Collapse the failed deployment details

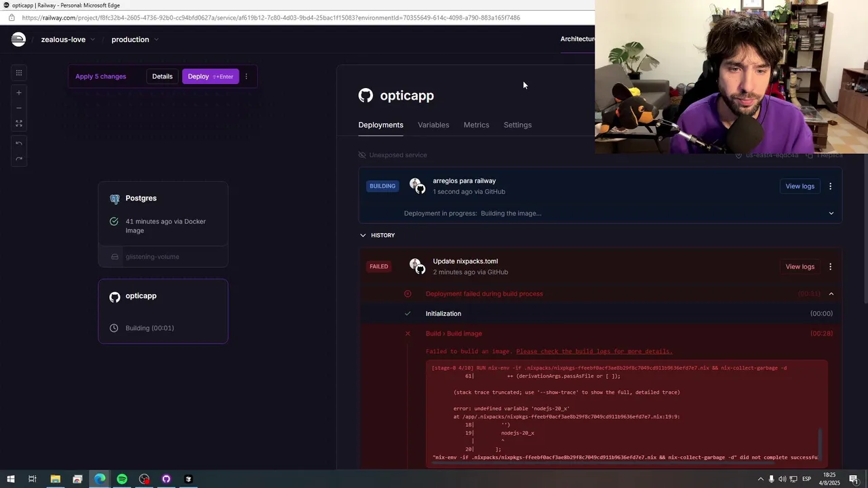coord(831,293)
